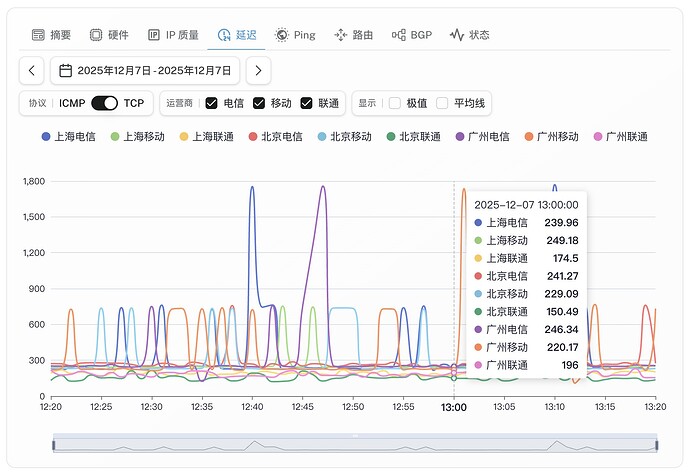Click the 1,800 y-axis label
690x474 pixels.
pos(34,181)
